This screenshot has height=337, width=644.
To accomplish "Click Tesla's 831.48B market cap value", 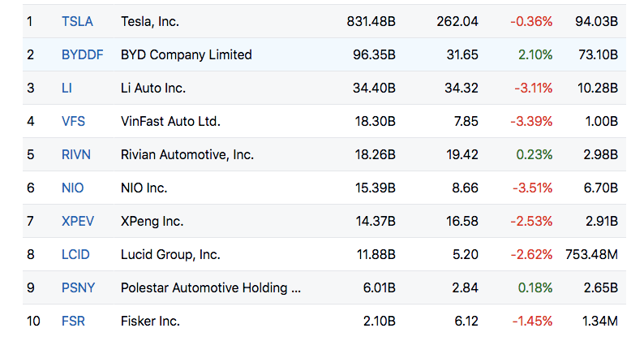I will tap(370, 21).
